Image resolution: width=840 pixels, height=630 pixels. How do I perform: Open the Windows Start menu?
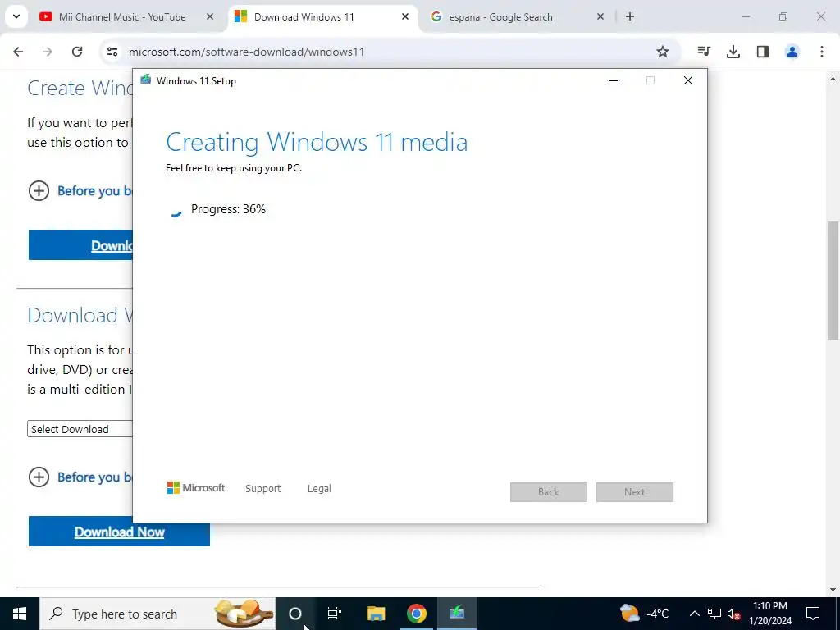tap(20, 614)
